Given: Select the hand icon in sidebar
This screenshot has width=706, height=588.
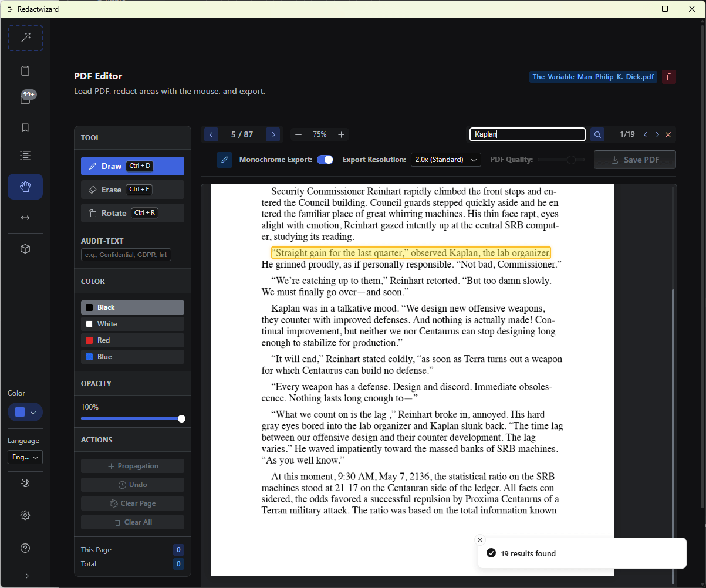Looking at the screenshot, I should (x=25, y=187).
